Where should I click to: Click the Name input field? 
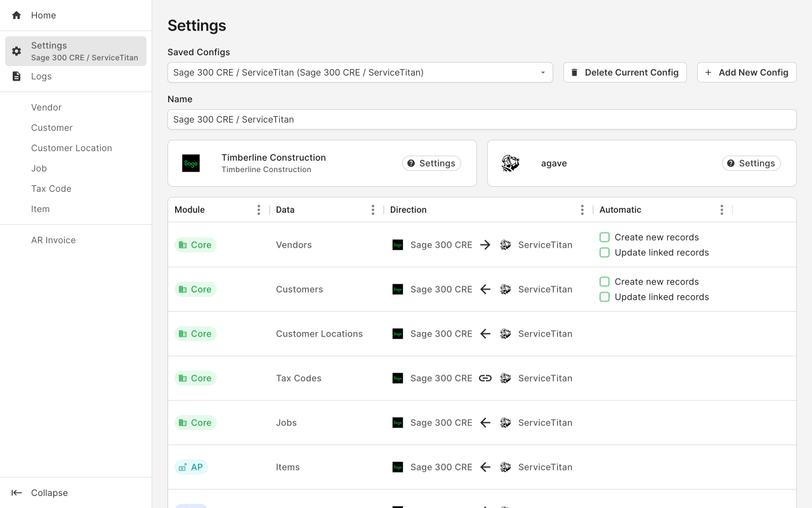482,119
